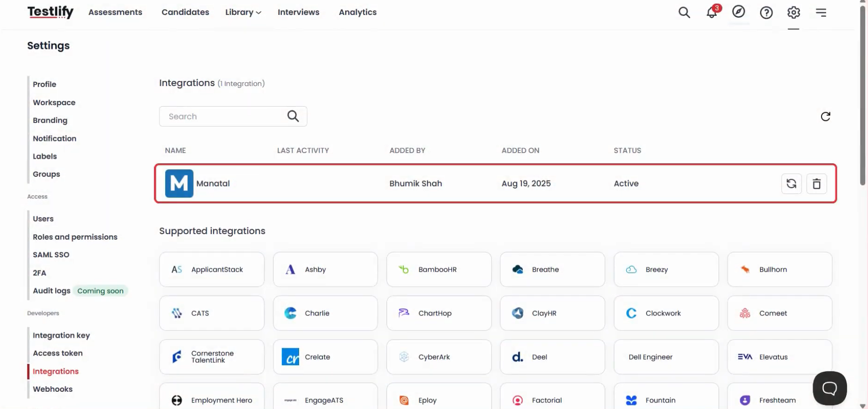Click the Integrations sidebar item
This screenshot has height=409, width=868.
point(55,371)
